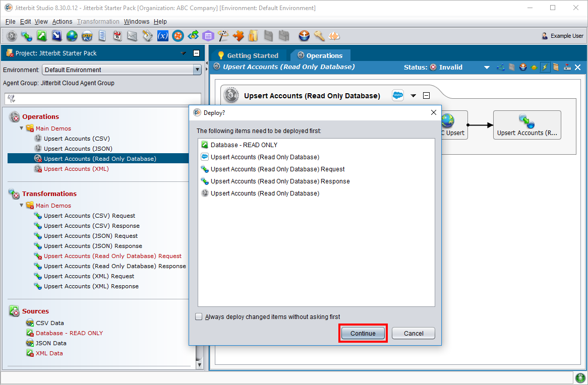Image resolution: width=588 pixels, height=385 pixels.
Task: Switch to the Getting Started tab
Action: pyautogui.click(x=248, y=55)
